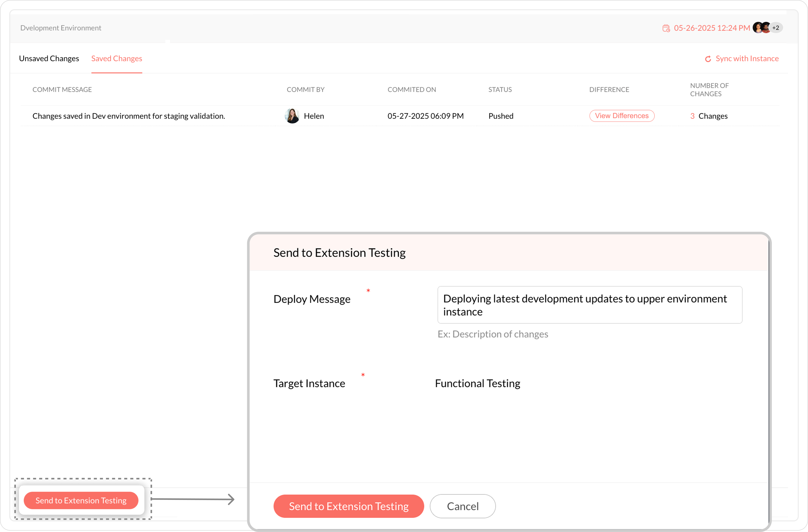The image size is (808, 532).
Task: Click the first collaborator avatar in the header
Action: 757,27
